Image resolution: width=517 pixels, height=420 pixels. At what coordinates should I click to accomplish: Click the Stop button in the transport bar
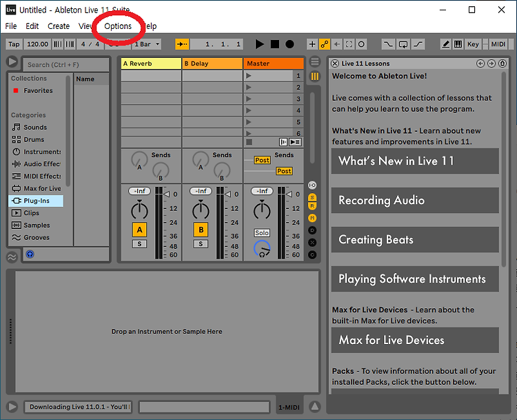click(275, 44)
